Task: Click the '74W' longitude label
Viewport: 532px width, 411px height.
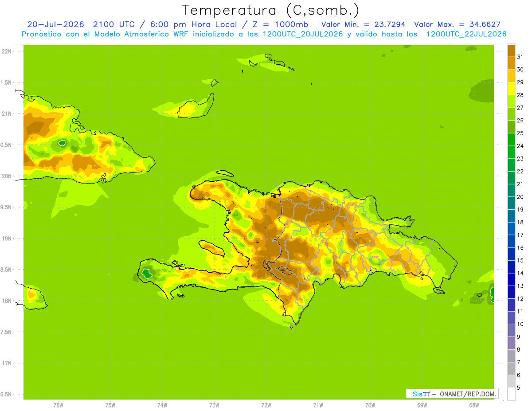Action: tap(162, 405)
